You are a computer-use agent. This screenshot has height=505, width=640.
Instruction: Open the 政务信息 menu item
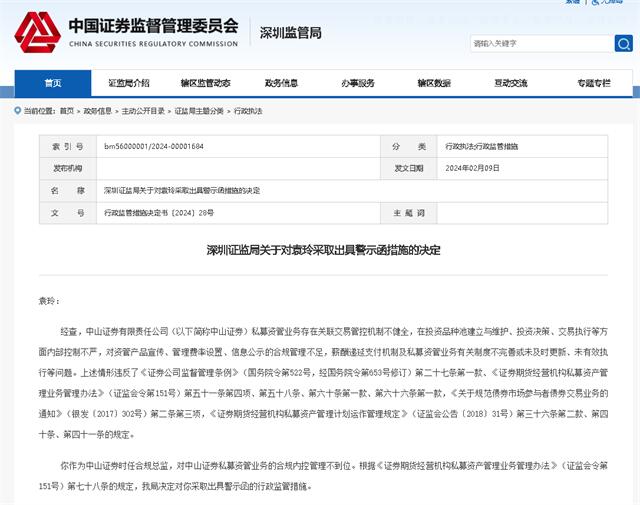[x=281, y=83]
